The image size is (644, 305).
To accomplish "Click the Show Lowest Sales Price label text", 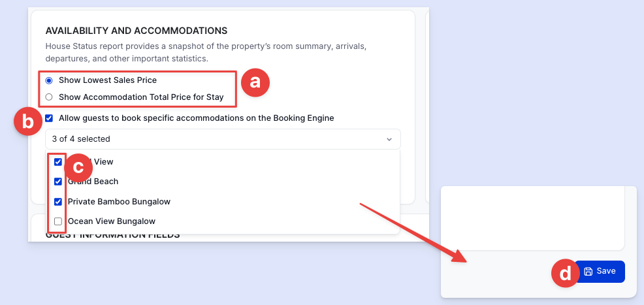I will click(108, 80).
